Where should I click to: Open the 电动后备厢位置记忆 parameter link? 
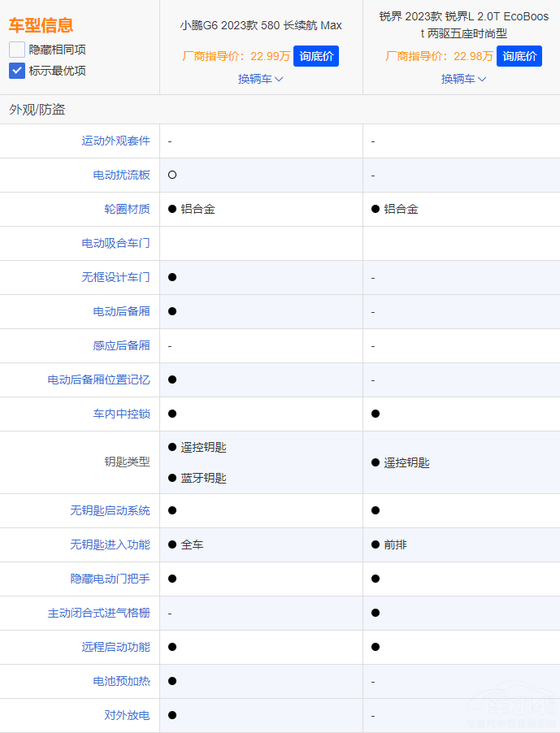tap(98, 380)
